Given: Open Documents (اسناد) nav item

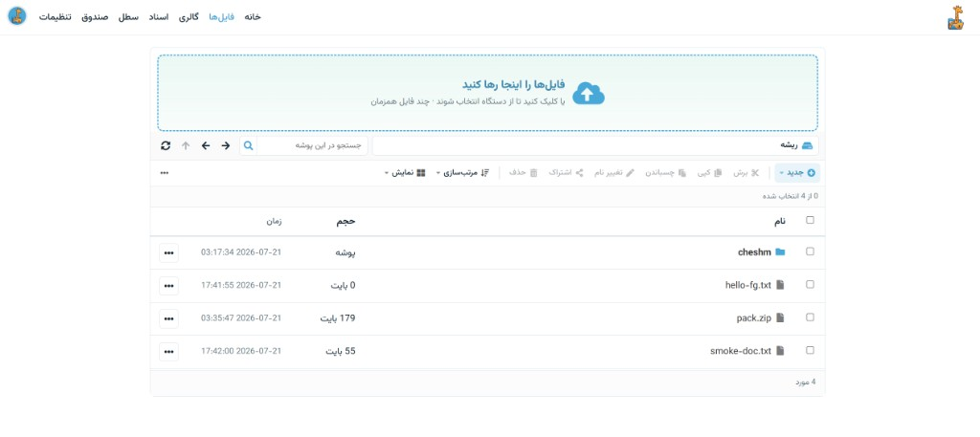Looking at the screenshot, I should [158, 17].
